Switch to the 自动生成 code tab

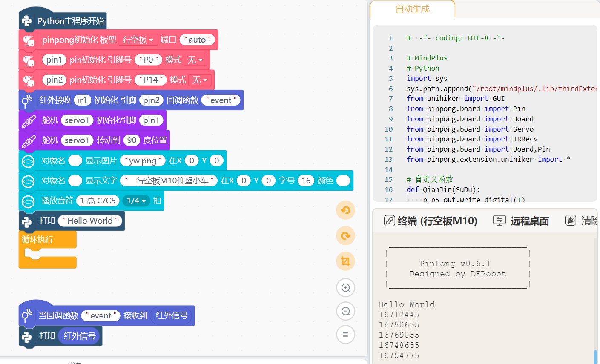point(412,9)
